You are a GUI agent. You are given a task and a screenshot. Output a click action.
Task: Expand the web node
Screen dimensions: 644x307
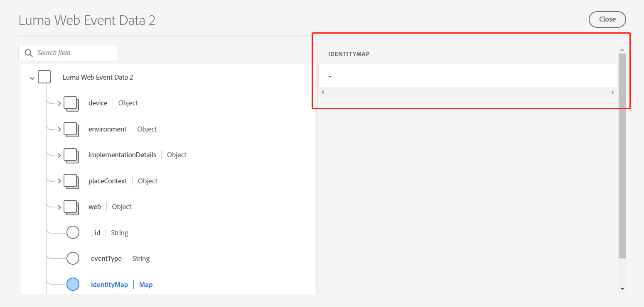[x=59, y=207]
